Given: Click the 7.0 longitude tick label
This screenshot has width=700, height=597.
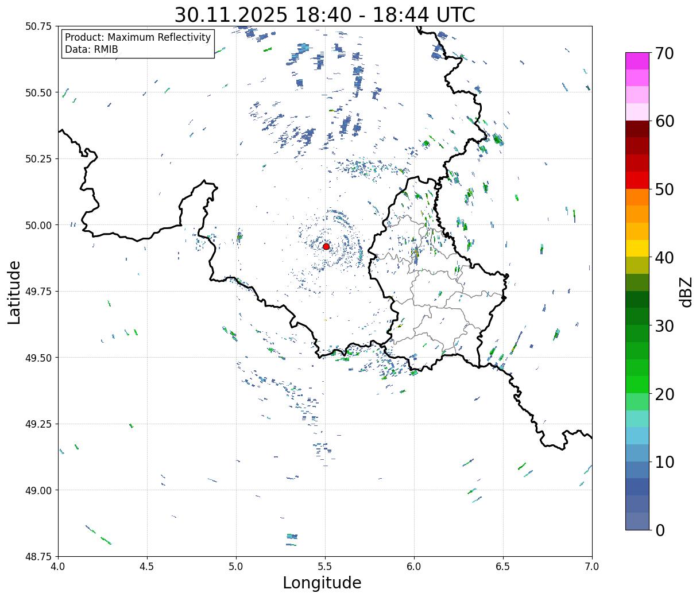Looking at the screenshot, I should point(592,567).
